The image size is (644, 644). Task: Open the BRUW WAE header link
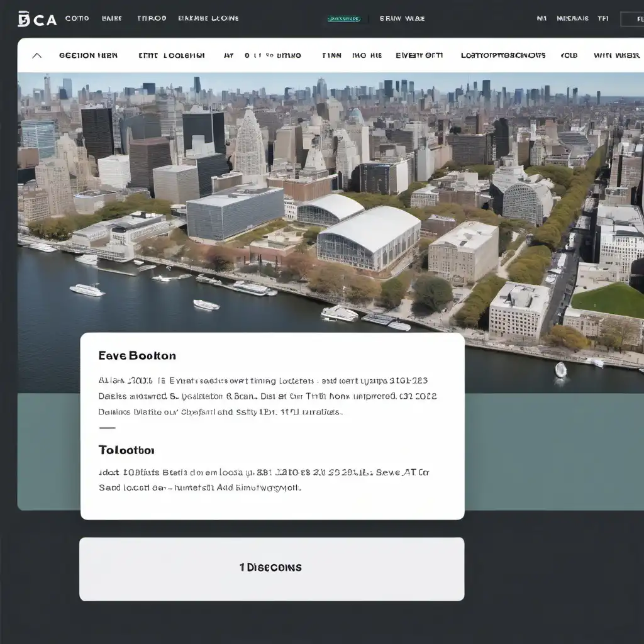point(402,18)
